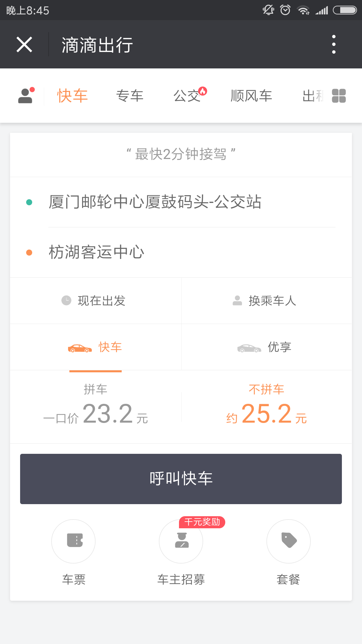Edit pickup location 厦门邮轮中心厦鼓码头-公交站
This screenshot has height=644, width=362.
click(155, 202)
